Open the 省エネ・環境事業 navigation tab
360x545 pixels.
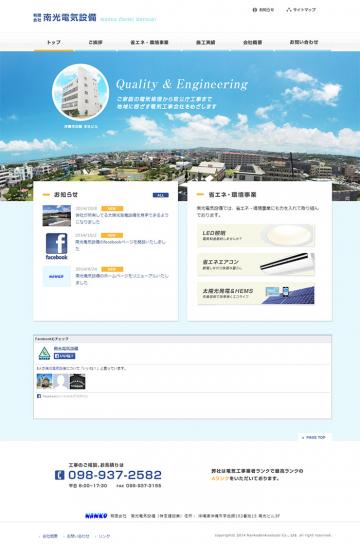tap(149, 42)
